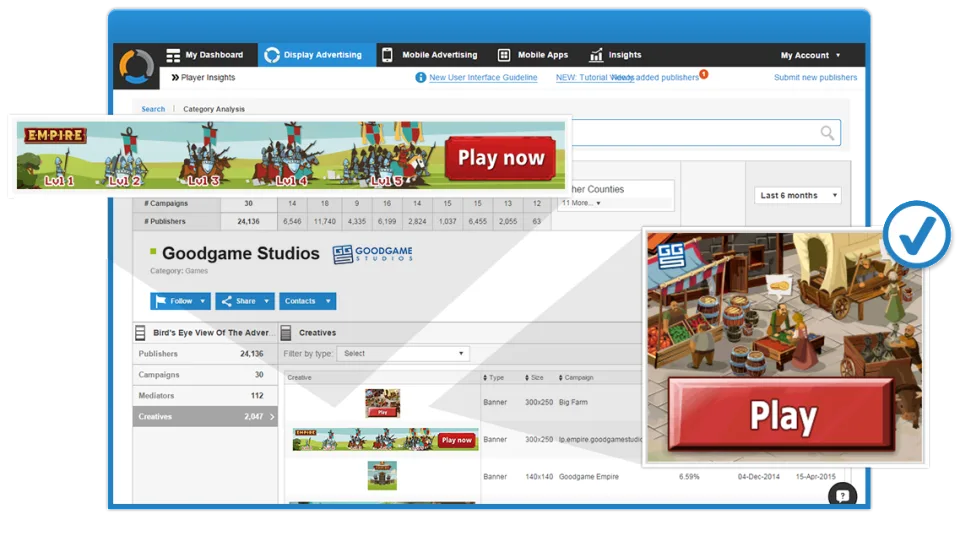
Task: Select the Creatives 2,047 row
Action: 205,416
